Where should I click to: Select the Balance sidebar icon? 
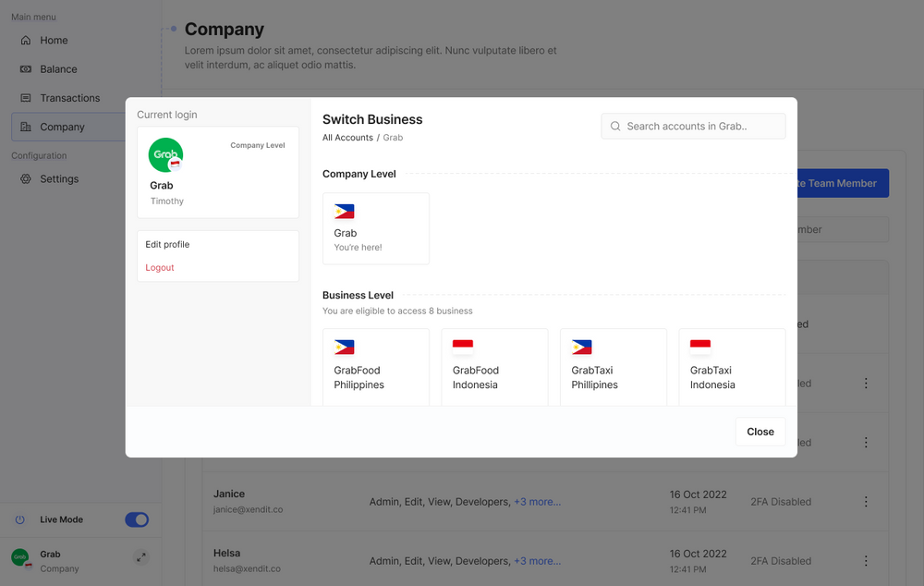(x=26, y=68)
